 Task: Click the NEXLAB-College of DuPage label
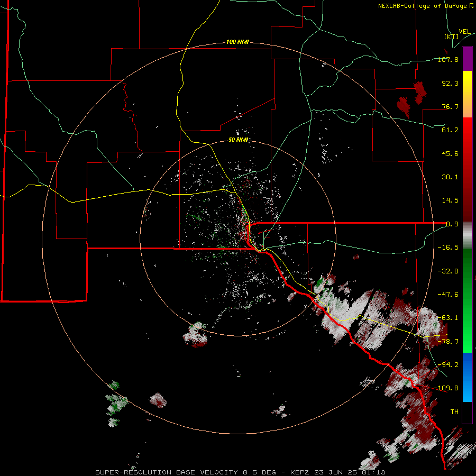tap(425, 6)
